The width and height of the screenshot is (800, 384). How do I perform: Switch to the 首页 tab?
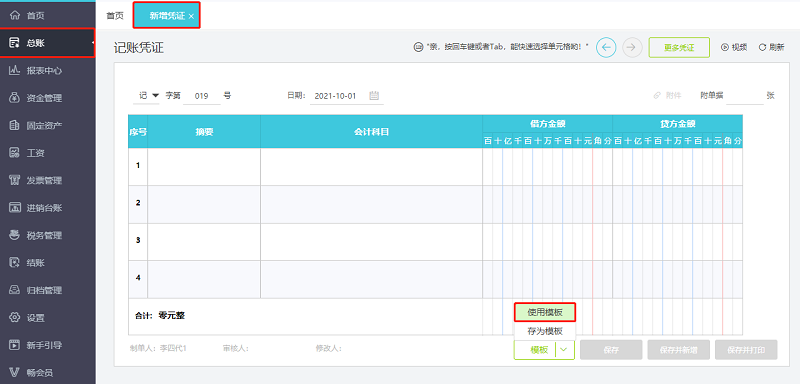click(115, 15)
